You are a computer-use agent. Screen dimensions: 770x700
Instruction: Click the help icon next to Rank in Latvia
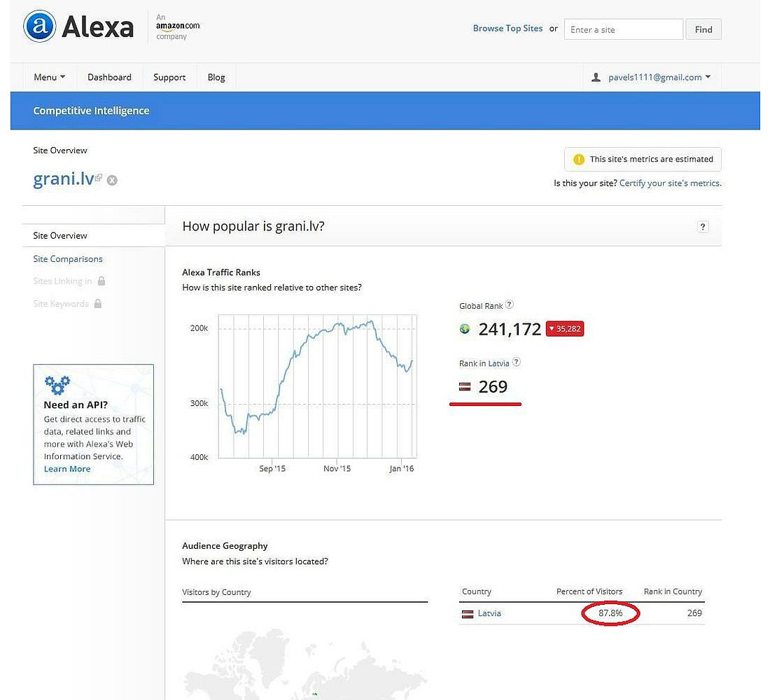coord(517,363)
